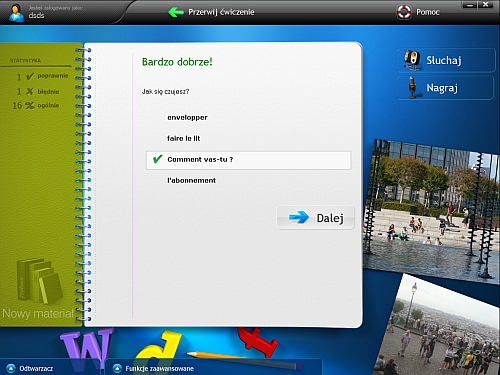Start recording with the Nagraj button

(x=445, y=88)
